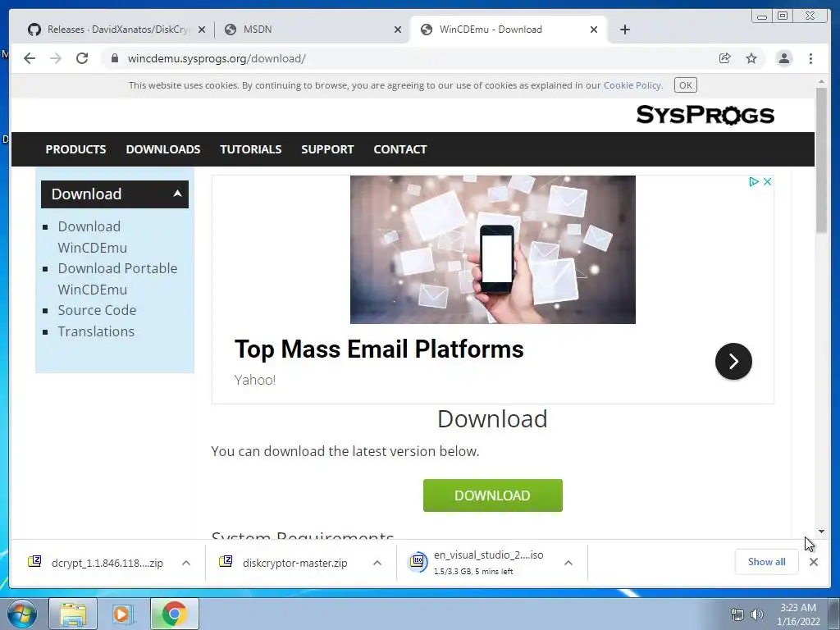Image resolution: width=840 pixels, height=630 pixels.
Task: Open Windows Explorer from the taskbar
Action: 73,614
